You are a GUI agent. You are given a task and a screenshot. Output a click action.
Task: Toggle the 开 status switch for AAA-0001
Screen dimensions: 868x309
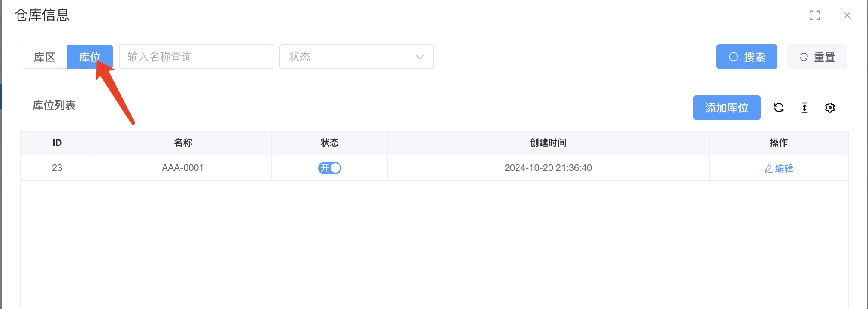pyautogui.click(x=329, y=168)
